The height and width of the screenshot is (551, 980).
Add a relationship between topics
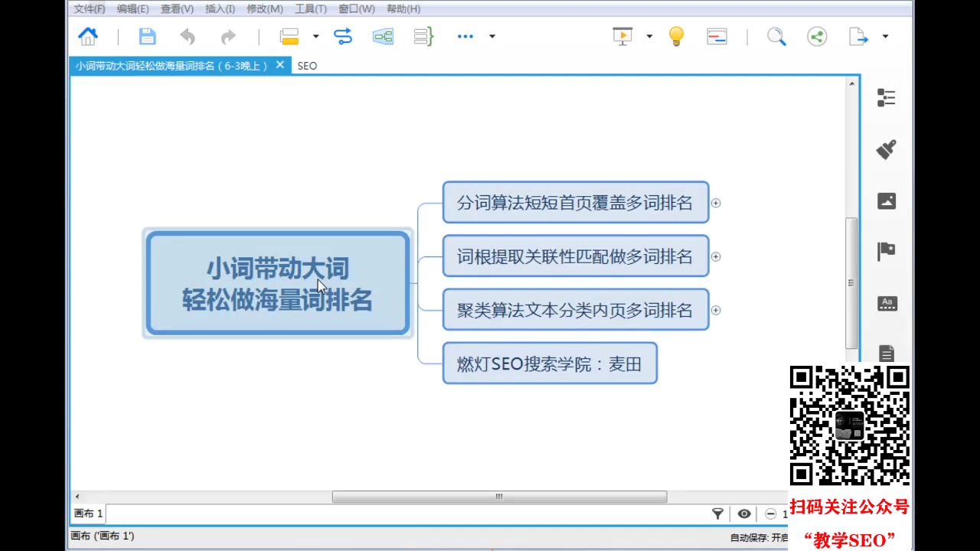click(343, 36)
